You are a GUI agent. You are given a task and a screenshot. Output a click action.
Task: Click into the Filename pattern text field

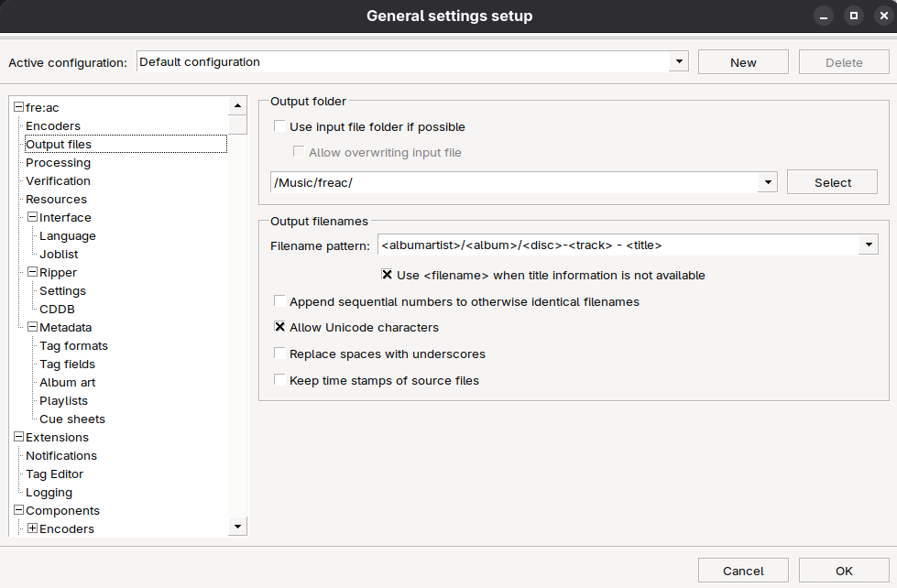click(616, 245)
